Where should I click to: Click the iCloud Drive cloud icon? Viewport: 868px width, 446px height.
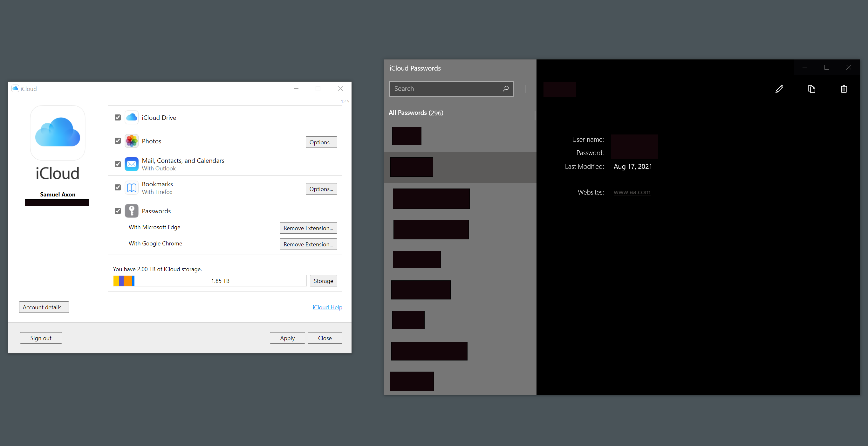click(x=131, y=118)
